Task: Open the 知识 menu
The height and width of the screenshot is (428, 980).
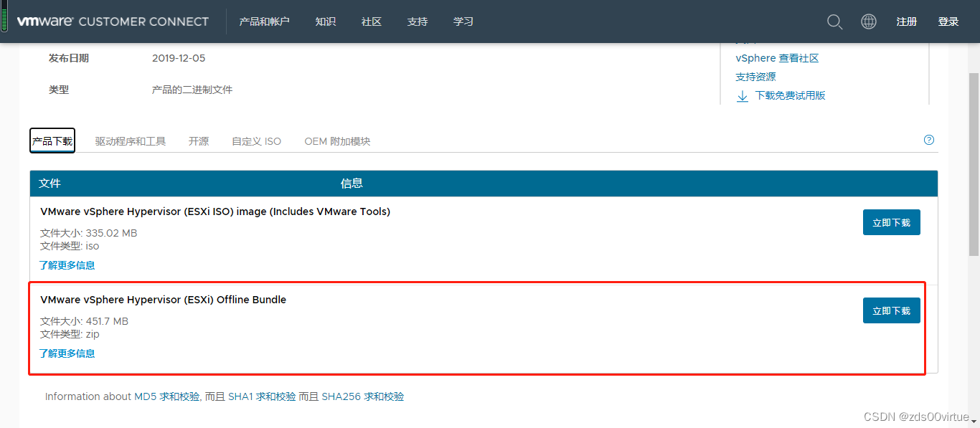Action: (326, 22)
